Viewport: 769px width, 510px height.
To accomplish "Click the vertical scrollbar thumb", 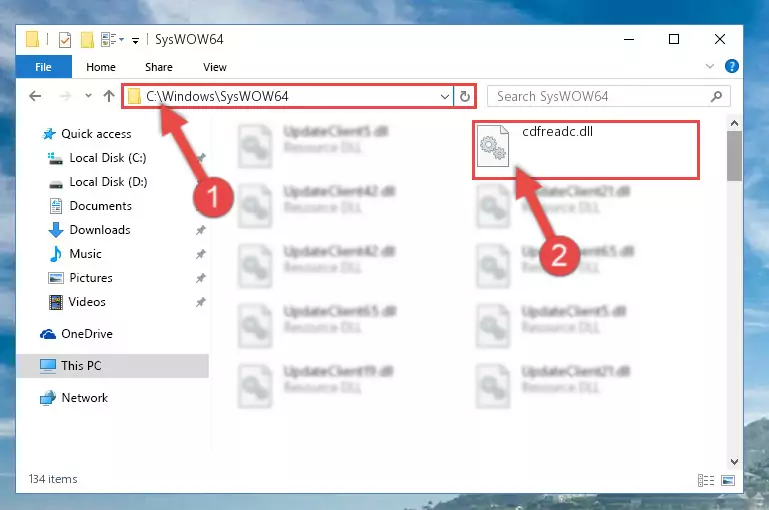I will pos(734,156).
